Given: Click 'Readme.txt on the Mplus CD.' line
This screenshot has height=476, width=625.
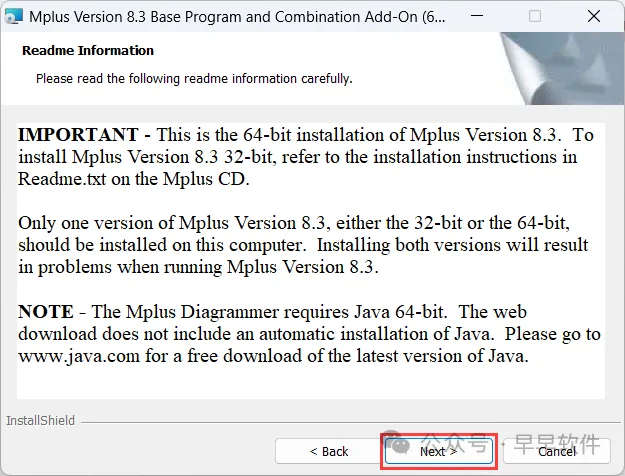Looking at the screenshot, I should tap(134, 179).
